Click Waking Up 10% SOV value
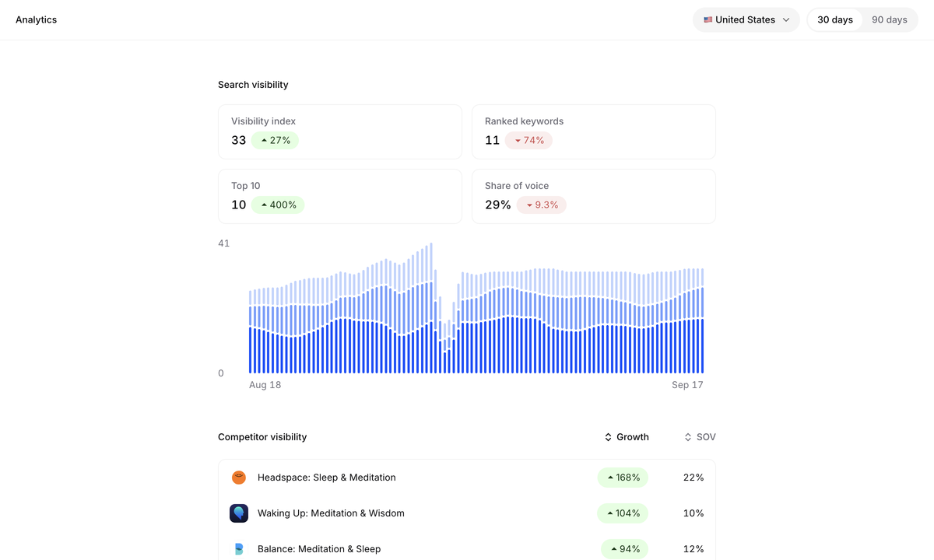This screenshot has height=560, width=934. (693, 513)
